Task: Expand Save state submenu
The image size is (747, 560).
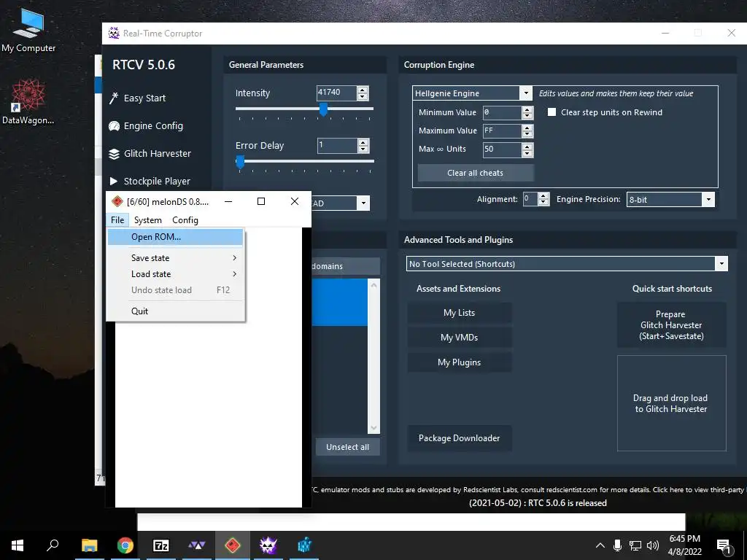Action: [x=176, y=258]
